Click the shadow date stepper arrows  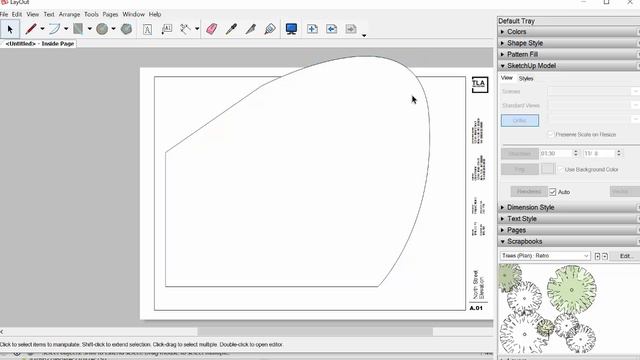click(x=619, y=153)
